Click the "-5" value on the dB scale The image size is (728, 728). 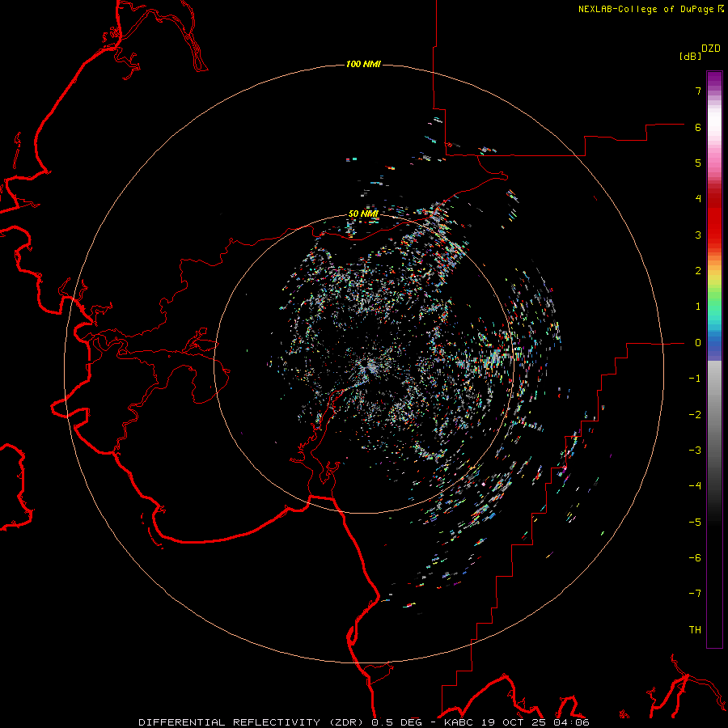[x=695, y=523]
